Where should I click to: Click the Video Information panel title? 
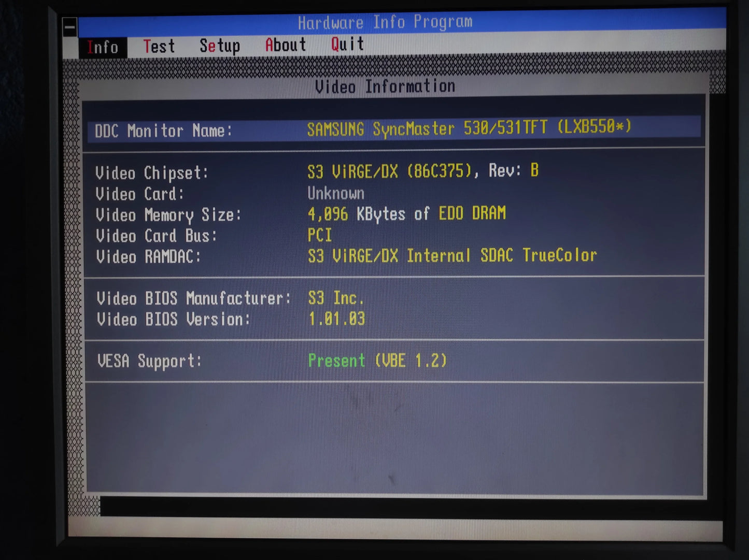point(385,87)
